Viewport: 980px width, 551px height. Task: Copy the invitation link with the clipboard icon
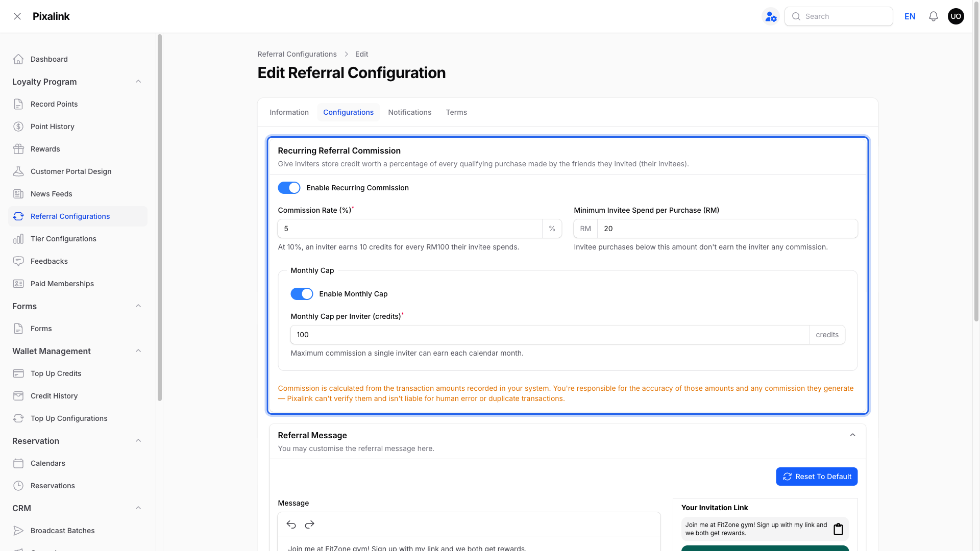838,529
